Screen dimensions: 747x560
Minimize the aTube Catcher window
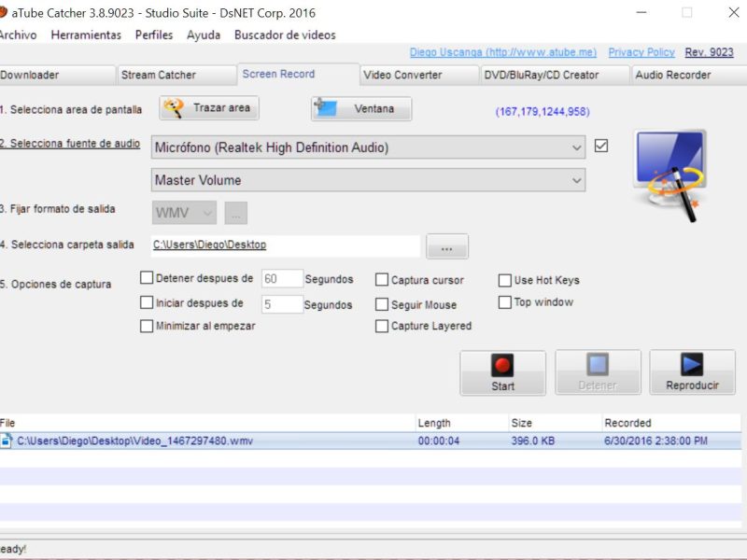[641, 12]
